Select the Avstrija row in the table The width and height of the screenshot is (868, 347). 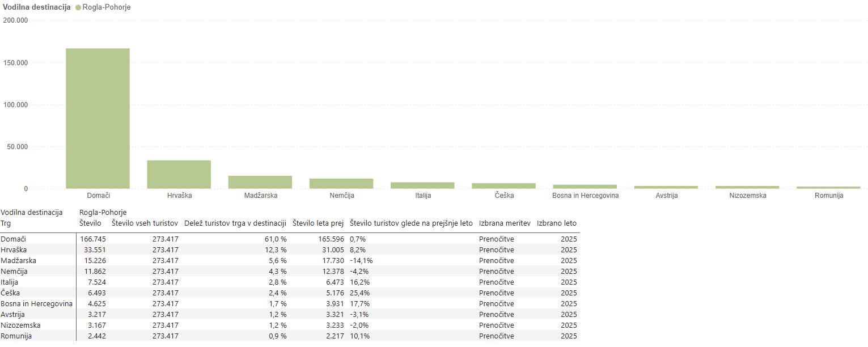[x=13, y=315]
